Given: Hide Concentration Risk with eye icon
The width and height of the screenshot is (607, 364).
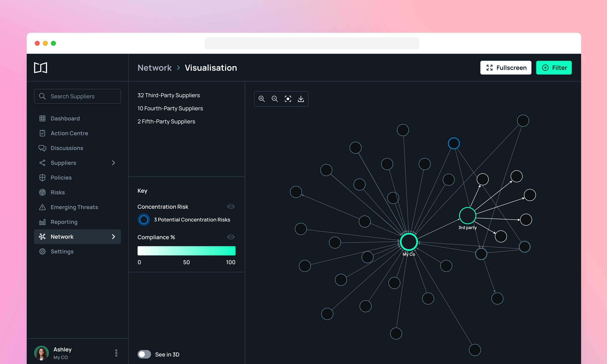Looking at the screenshot, I should (x=231, y=206).
